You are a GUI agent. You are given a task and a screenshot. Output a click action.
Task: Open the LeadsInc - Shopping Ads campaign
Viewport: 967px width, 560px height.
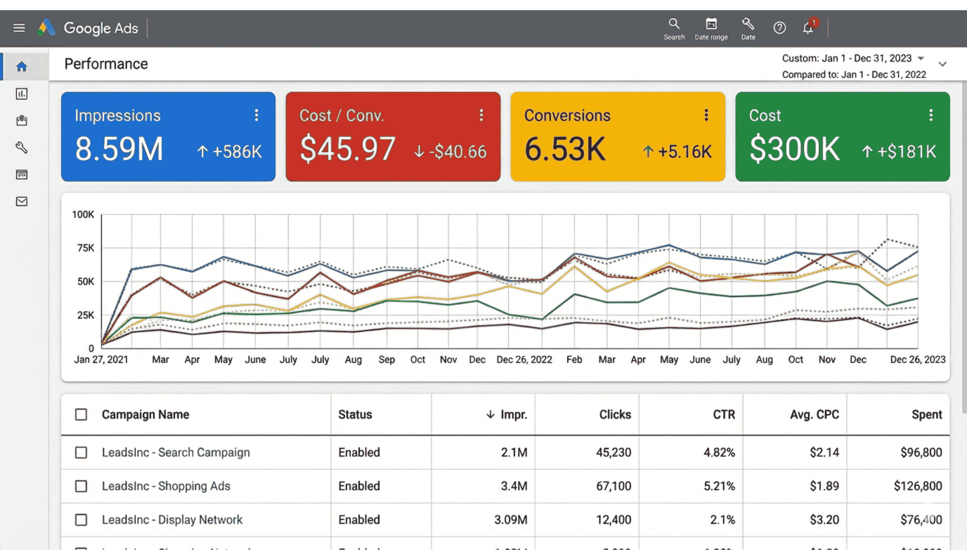[x=166, y=486]
